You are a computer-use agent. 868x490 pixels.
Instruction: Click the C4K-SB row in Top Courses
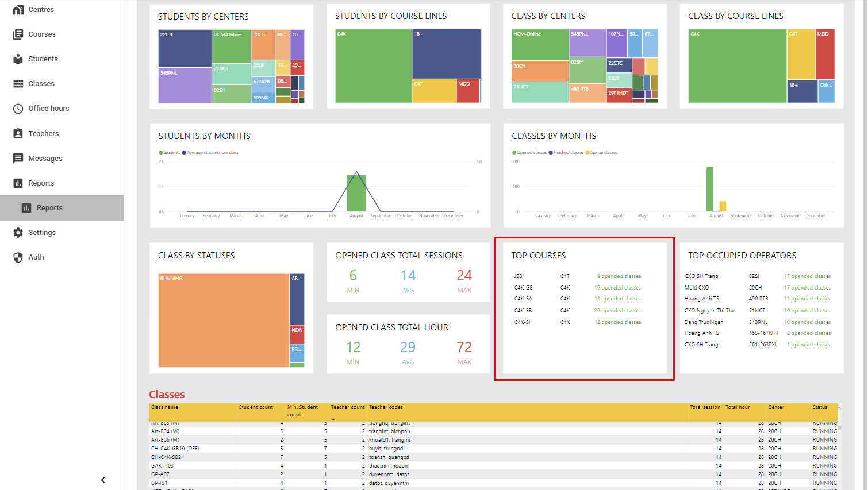[578, 311]
